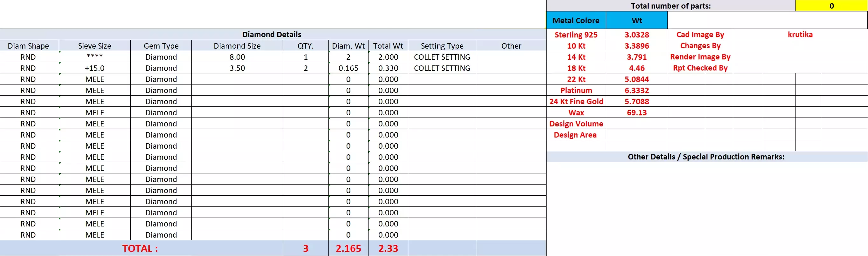Select the 'krutika' name cell

800,34
